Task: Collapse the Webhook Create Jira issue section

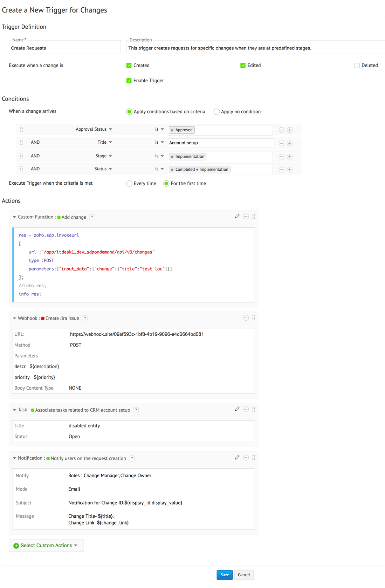Action: 14,318
